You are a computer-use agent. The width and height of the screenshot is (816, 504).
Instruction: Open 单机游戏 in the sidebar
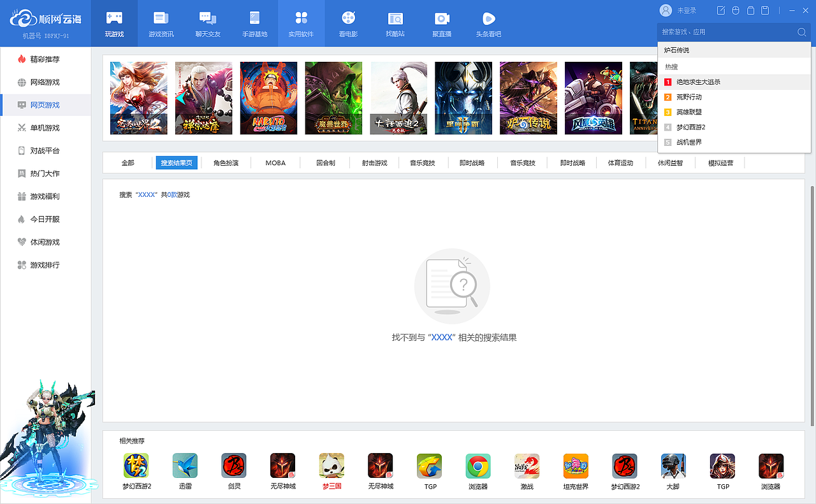click(45, 128)
